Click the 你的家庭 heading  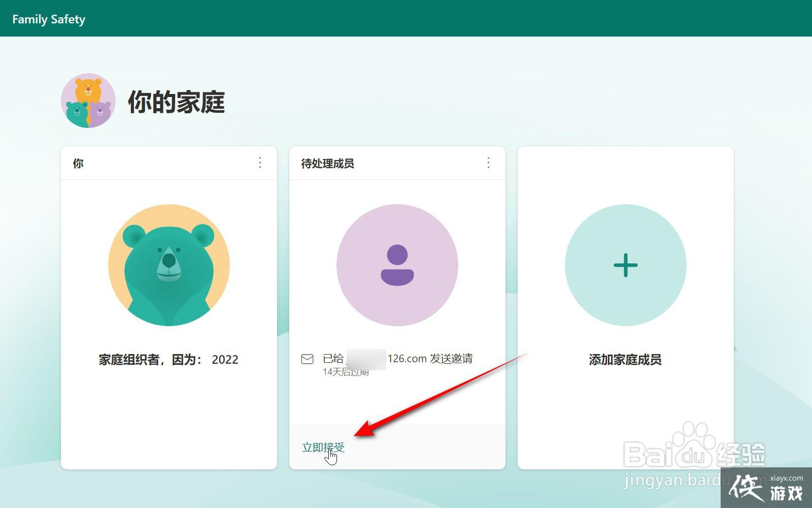176,102
